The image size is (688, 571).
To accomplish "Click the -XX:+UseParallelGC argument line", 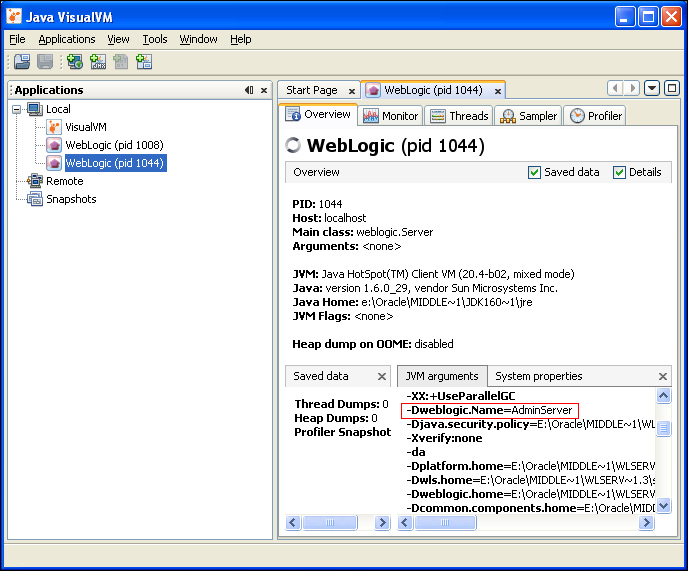I will pos(461,396).
